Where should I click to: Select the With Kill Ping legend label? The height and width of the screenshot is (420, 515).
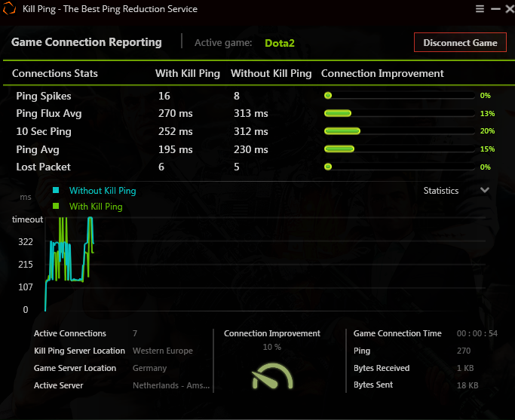pos(96,207)
